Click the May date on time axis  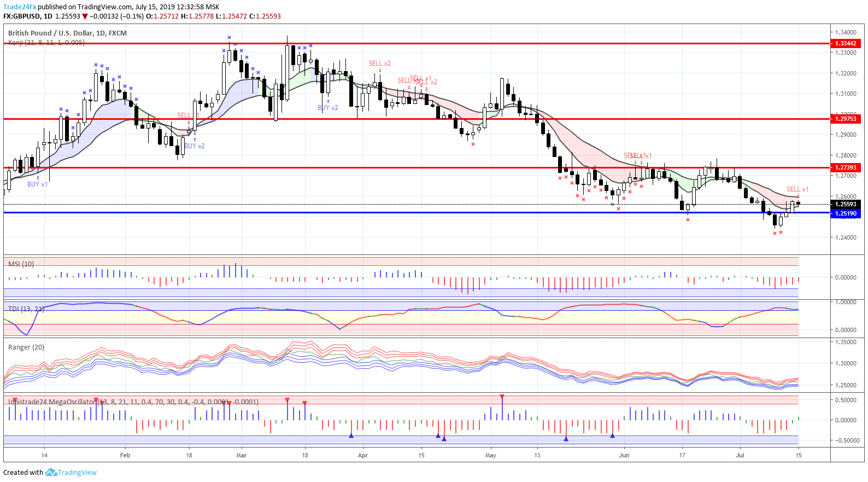[491, 455]
